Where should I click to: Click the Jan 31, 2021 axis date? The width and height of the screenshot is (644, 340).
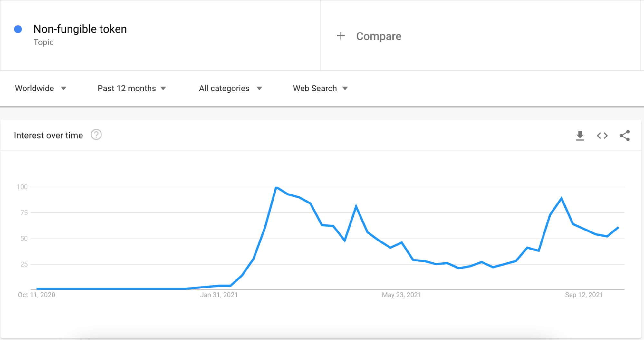point(219,295)
